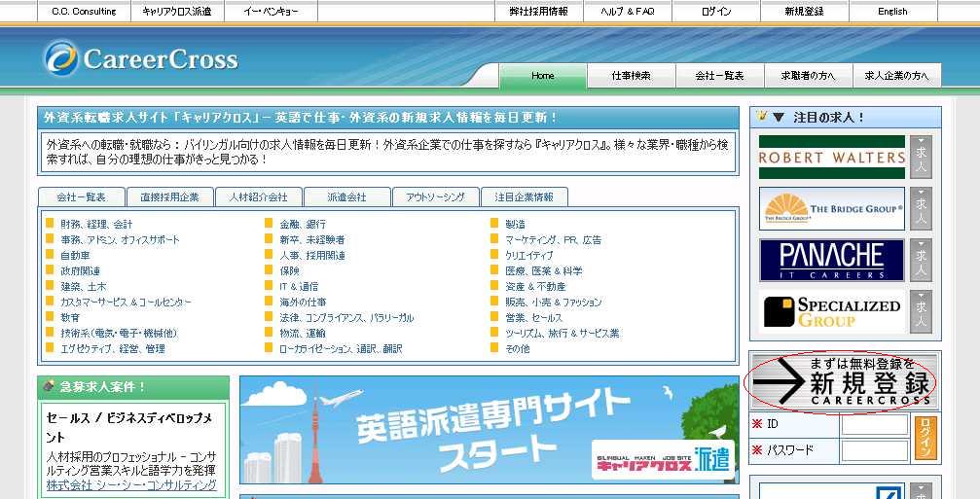Switch to the 人材紹介会社 tab

click(258, 196)
